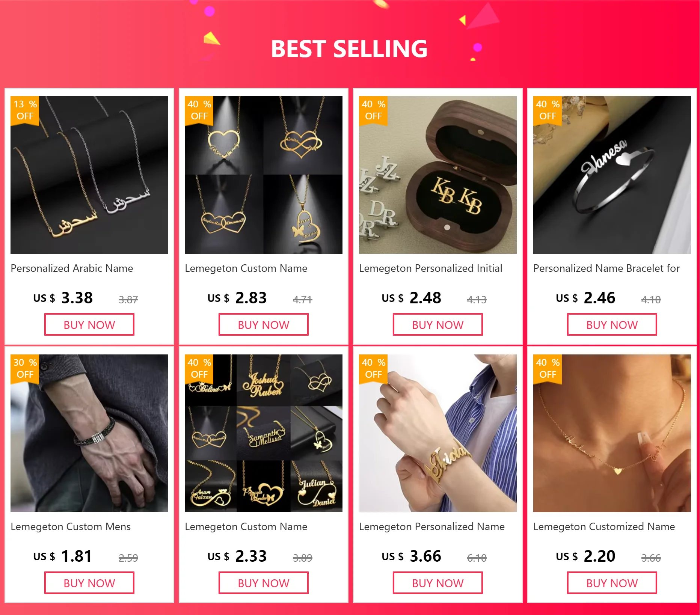Open the gold name bracelet on wrist image

438,433
